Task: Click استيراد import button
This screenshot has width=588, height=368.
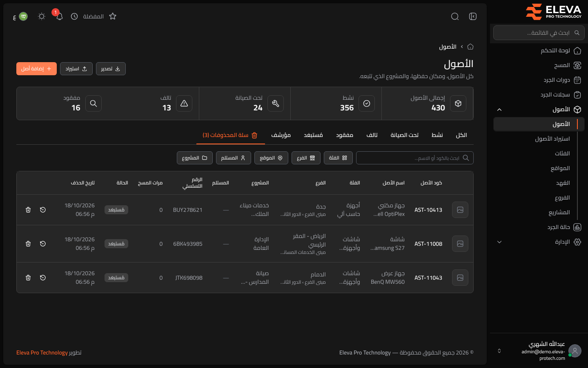Action: 76,69
